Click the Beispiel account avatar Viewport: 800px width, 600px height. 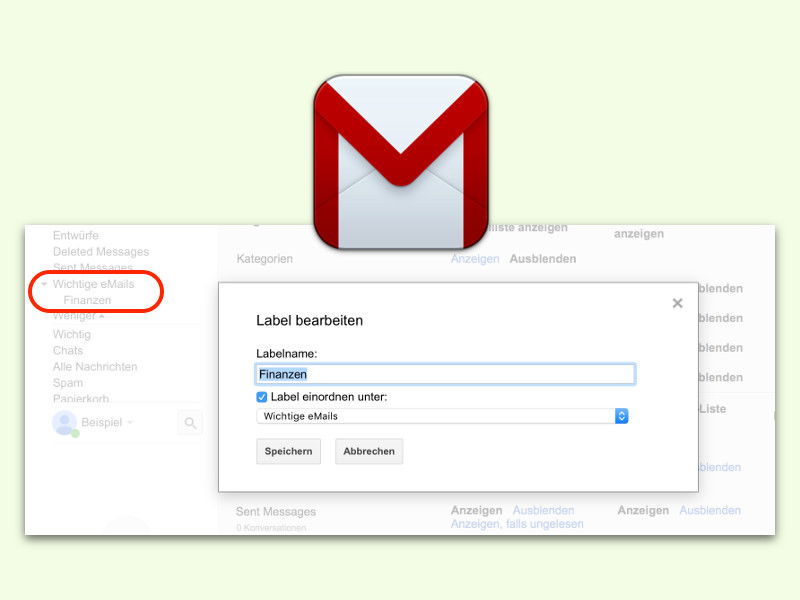tap(65, 423)
